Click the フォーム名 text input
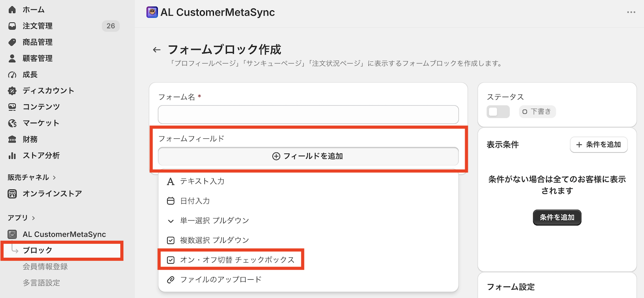Image resolution: width=644 pixels, height=298 pixels. point(308,115)
